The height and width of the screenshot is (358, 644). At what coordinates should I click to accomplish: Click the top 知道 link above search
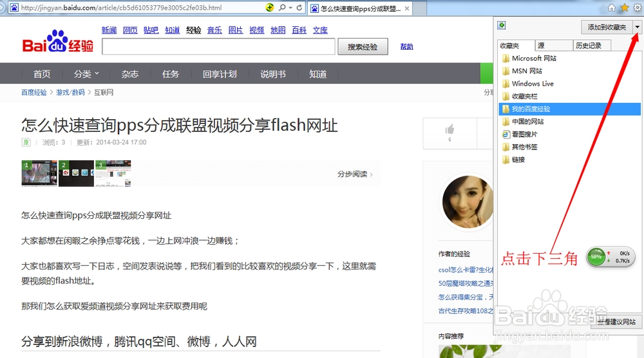[173, 30]
